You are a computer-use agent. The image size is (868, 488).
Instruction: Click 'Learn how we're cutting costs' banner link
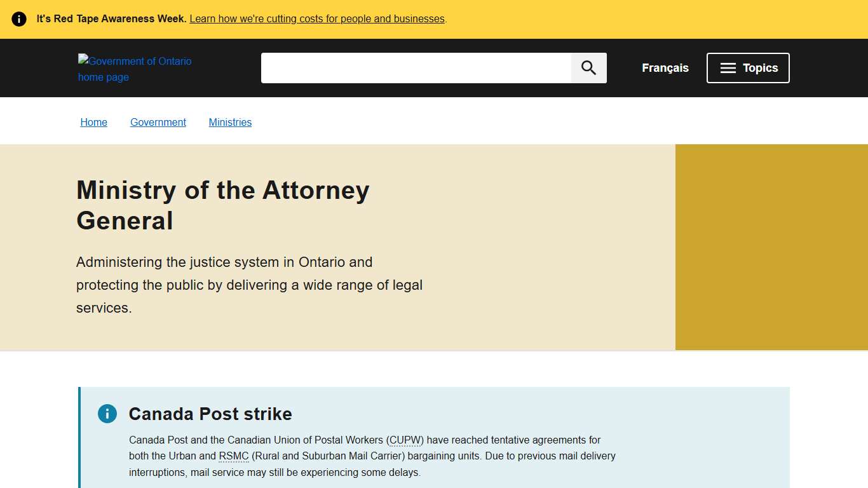316,18
